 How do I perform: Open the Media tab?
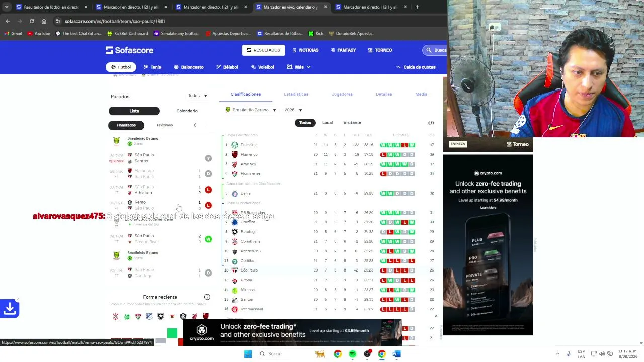(x=421, y=94)
